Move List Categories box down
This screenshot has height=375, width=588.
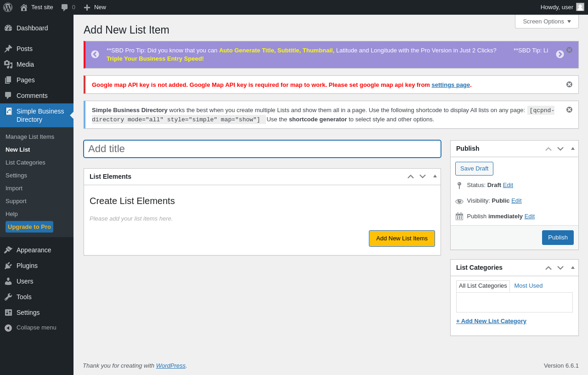pyautogui.click(x=560, y=268)
